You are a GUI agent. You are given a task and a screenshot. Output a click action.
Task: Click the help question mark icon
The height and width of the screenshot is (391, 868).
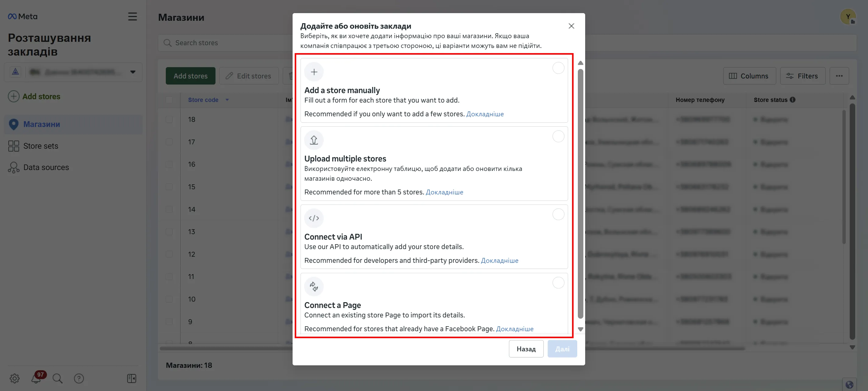(x=79, y=378)
